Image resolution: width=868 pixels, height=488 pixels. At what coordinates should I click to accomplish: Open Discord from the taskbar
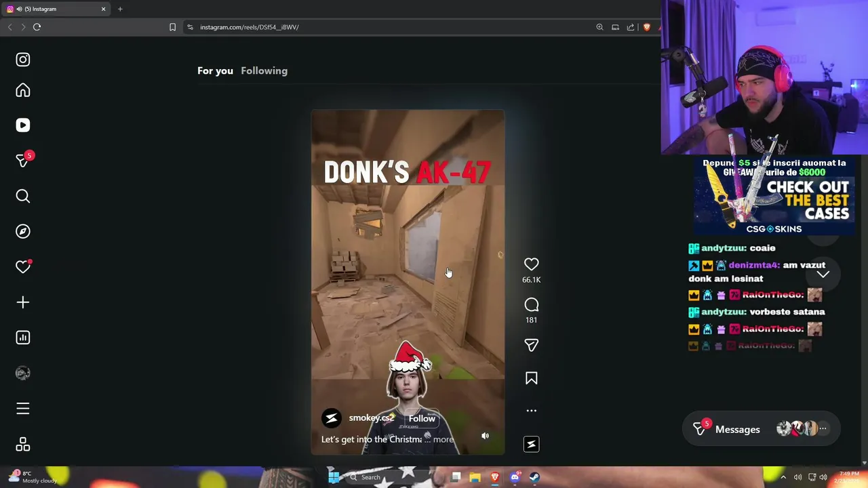pyautogui.click(x=515, y=477)
